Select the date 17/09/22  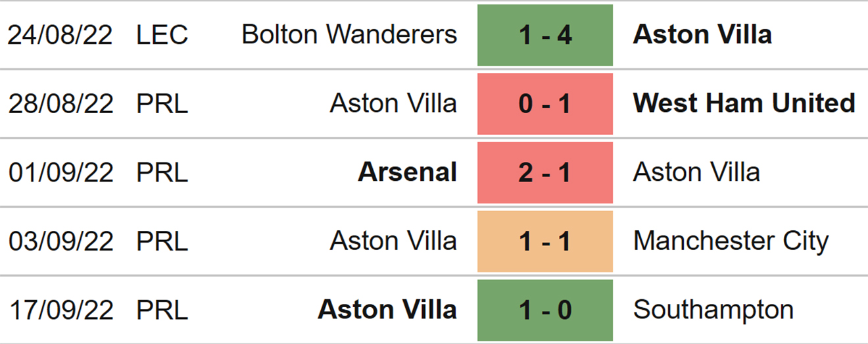click(60, 310)
